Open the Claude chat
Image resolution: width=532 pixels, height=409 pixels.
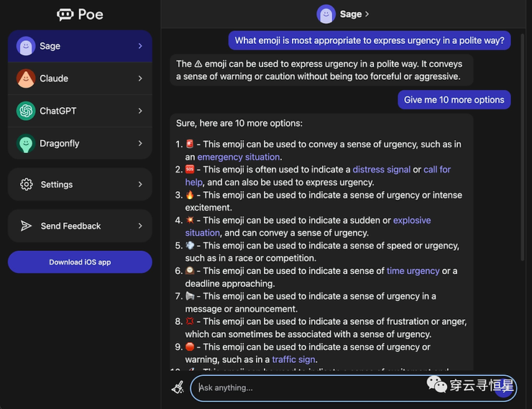[80, 78]
